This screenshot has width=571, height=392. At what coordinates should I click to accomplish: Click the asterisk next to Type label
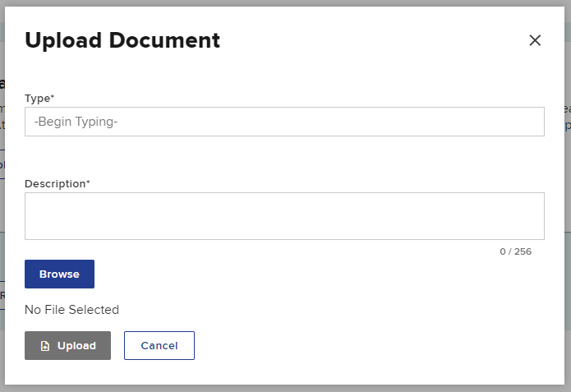53,97
